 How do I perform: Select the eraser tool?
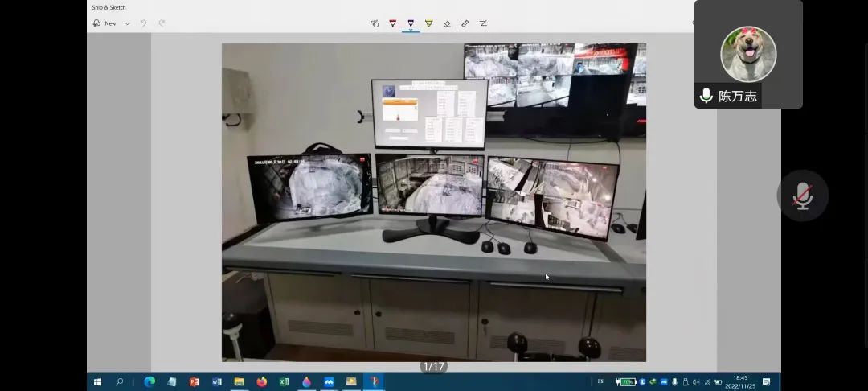coord(447,23)
